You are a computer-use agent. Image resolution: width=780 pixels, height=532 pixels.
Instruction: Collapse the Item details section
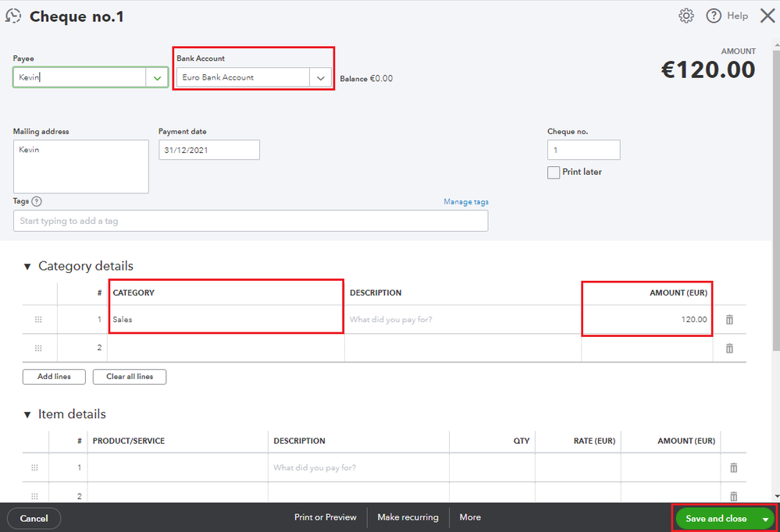point(27,415)
